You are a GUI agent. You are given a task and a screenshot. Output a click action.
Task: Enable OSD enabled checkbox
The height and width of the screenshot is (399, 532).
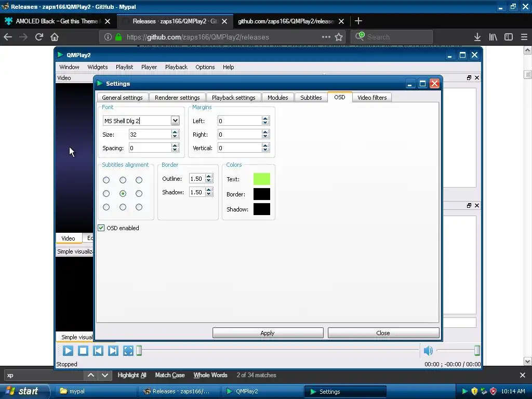coord(101,228)
